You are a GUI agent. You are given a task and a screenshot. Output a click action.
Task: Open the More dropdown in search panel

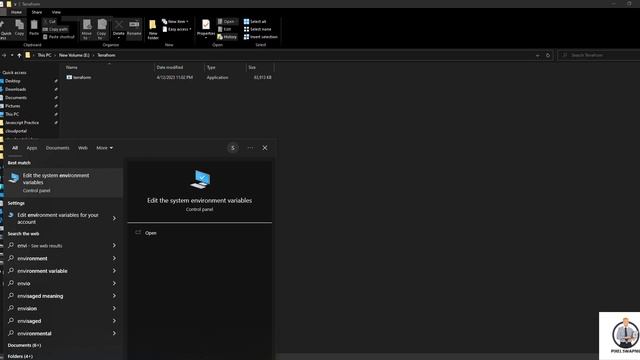104,148
